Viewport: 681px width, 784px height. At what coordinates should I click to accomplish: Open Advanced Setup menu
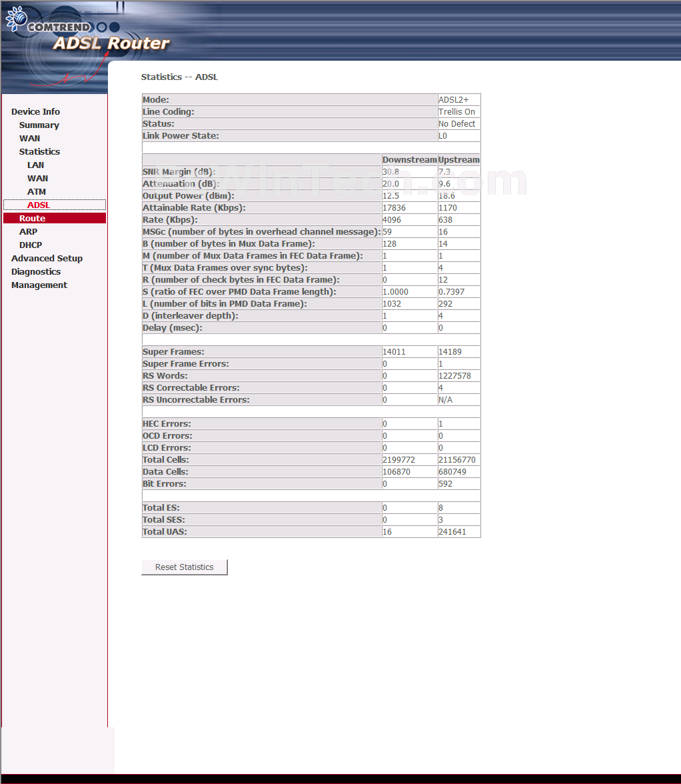47,258
